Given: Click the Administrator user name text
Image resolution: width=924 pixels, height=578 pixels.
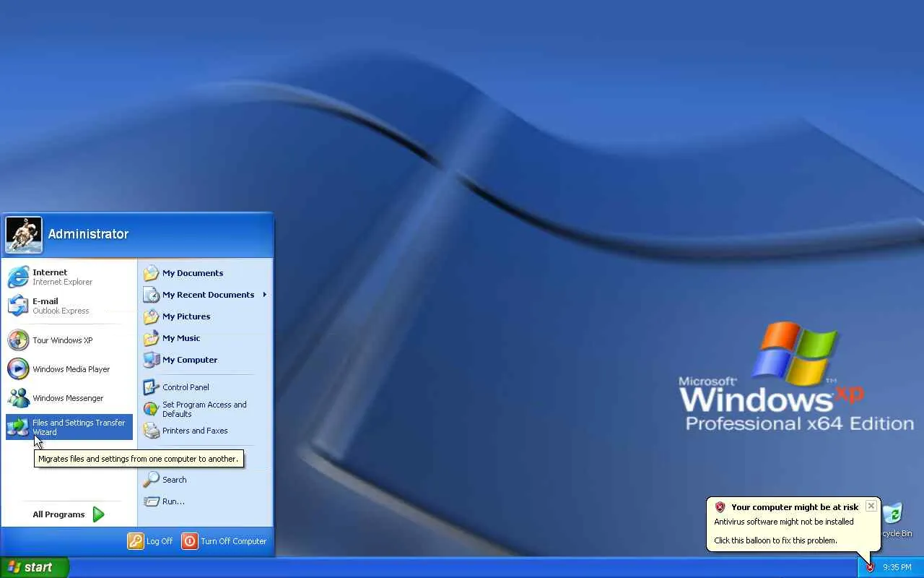Looking at the screenshot, I should [88, 234].
